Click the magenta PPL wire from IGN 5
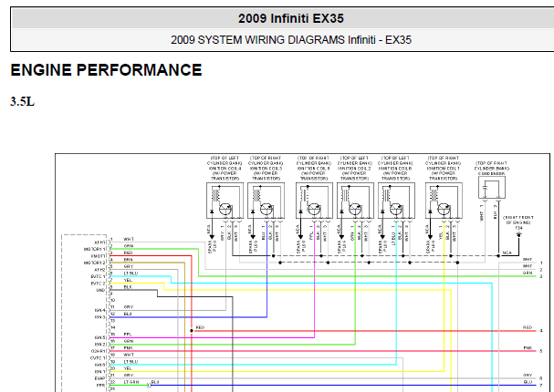 click(212, 337)
